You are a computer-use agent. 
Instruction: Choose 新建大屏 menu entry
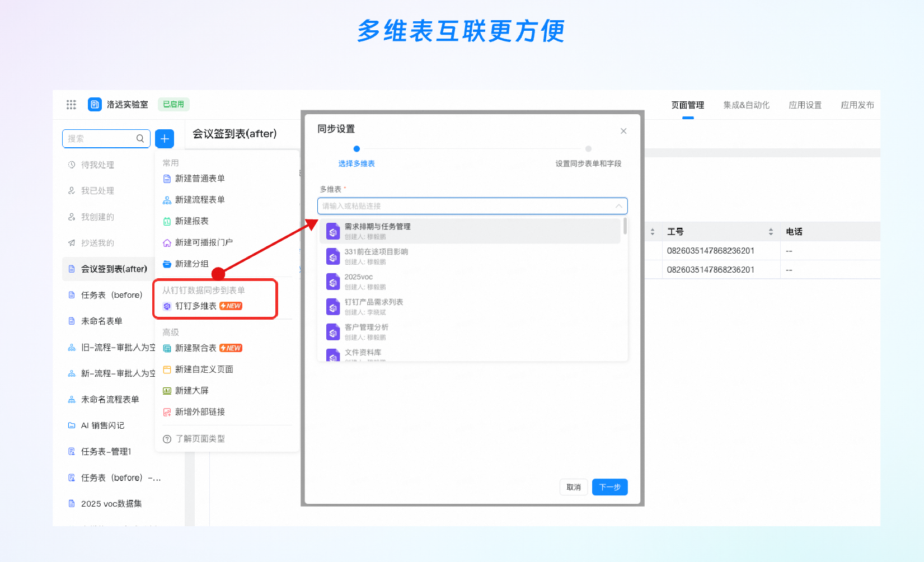(191, 391)
